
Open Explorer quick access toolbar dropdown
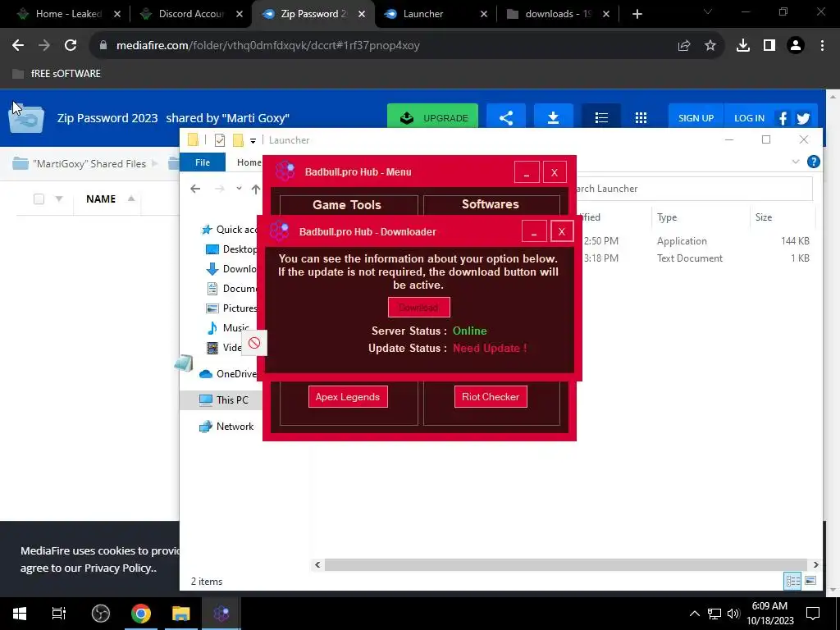[x=253, y=140]
